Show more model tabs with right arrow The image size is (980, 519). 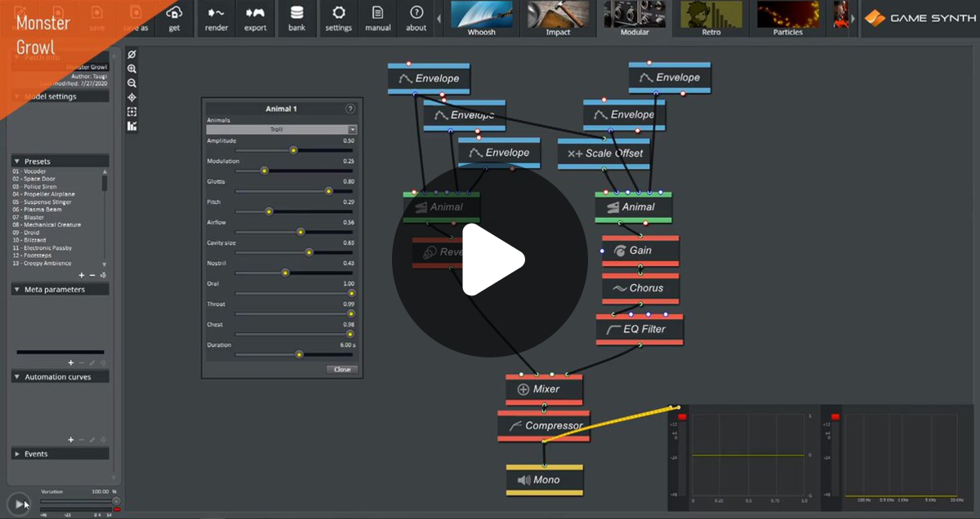coord(853,18)
